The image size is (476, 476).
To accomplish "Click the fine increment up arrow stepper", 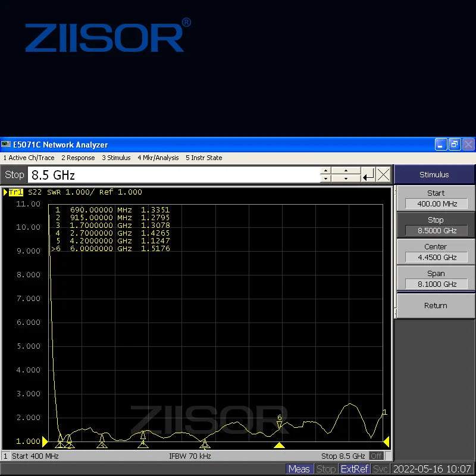I will [325, 171].
